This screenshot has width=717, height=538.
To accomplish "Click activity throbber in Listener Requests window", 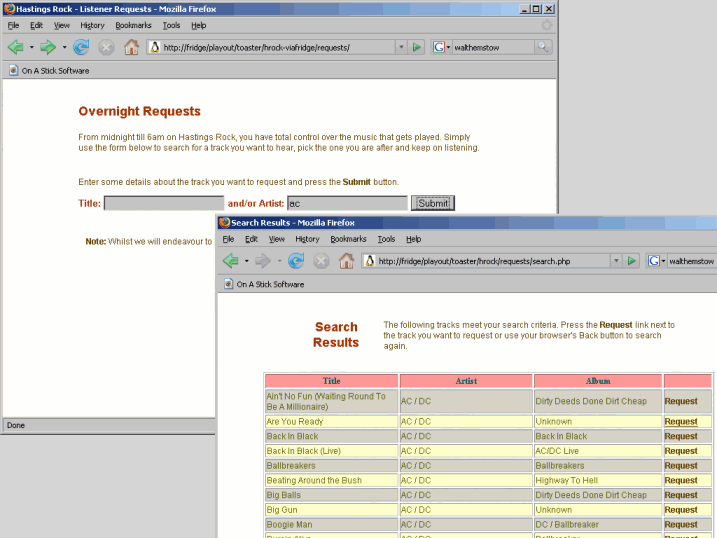I will pyautogui.click(x=547, y=26).
